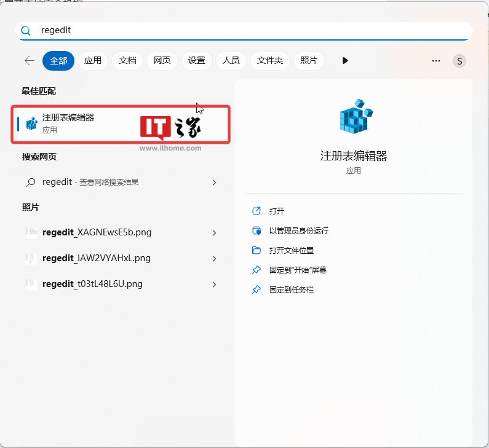Select the 文件夹 filter tab
The height and width of the screenshot is (448, 489).
pyautogui.click(x=269, y=60)
